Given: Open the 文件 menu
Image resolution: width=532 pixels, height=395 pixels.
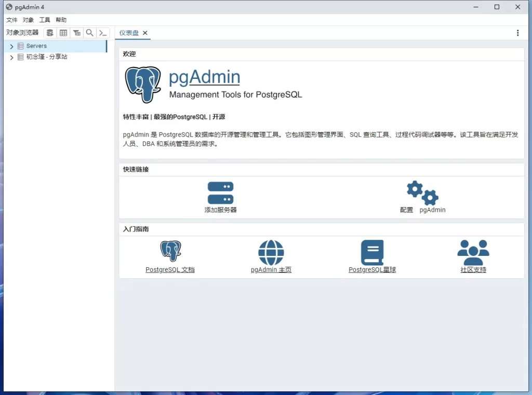Looking at the screenshot, I should coord(12,20).
